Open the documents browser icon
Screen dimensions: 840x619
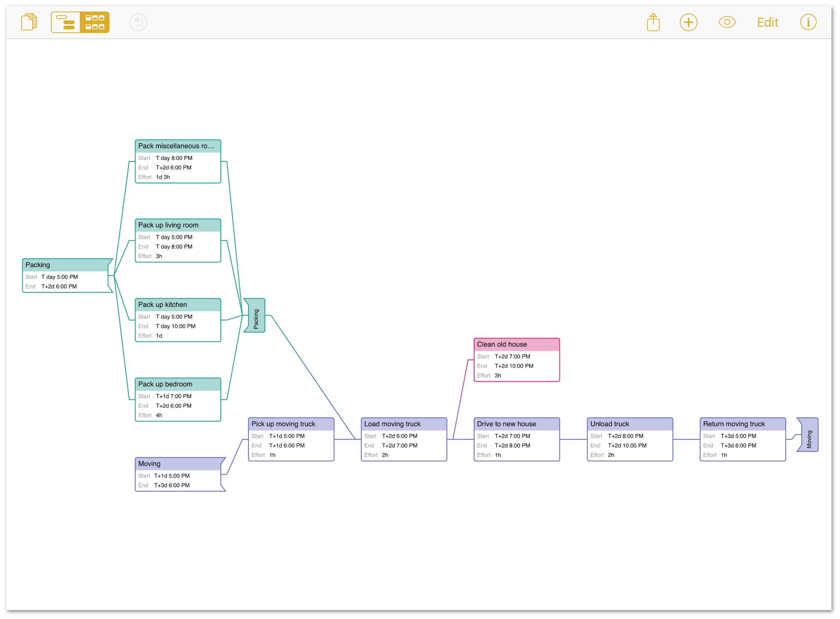29,22
